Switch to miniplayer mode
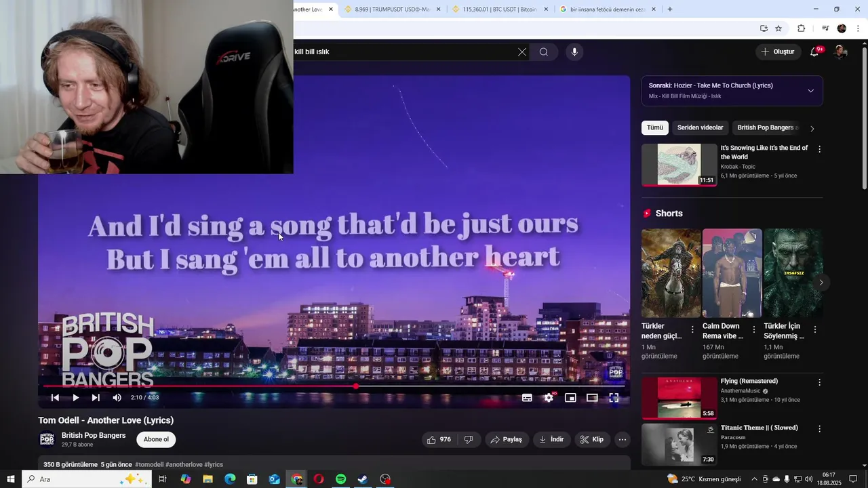 pos(570,398)
